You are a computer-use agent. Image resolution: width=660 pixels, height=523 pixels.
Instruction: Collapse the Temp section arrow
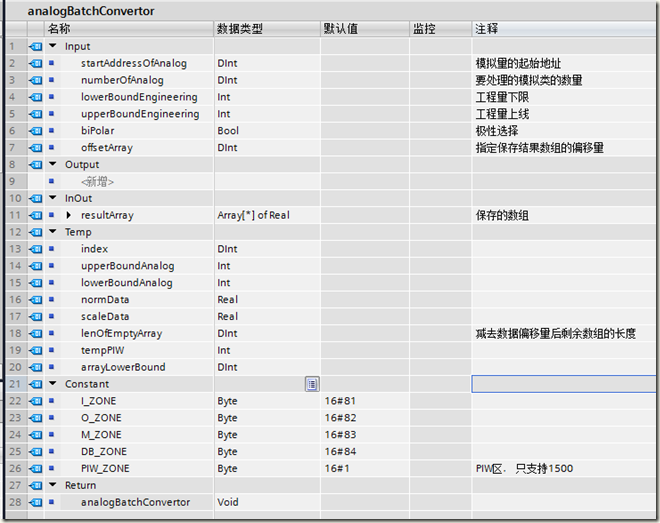pyautogui.click(x=53, y=231)
